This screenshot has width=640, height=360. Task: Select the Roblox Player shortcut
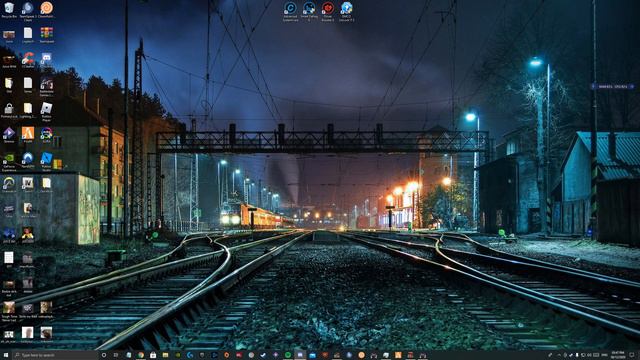[x=47, y=111]
